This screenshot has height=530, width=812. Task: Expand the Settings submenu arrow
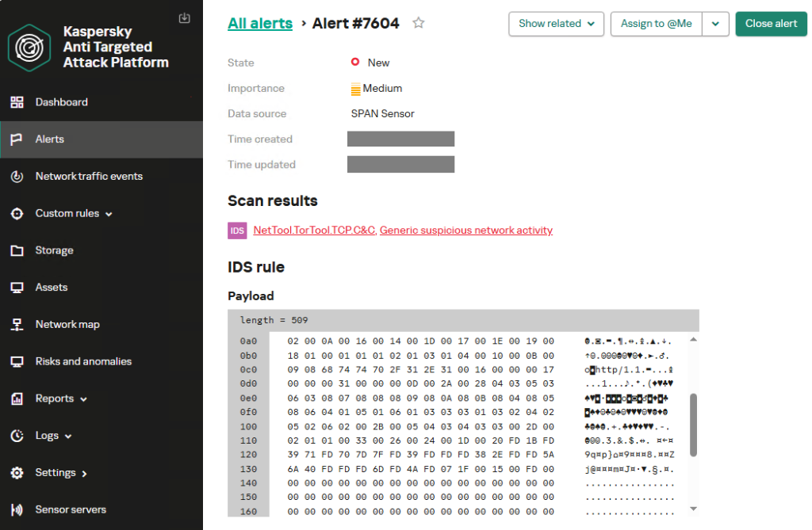[84, 474]
